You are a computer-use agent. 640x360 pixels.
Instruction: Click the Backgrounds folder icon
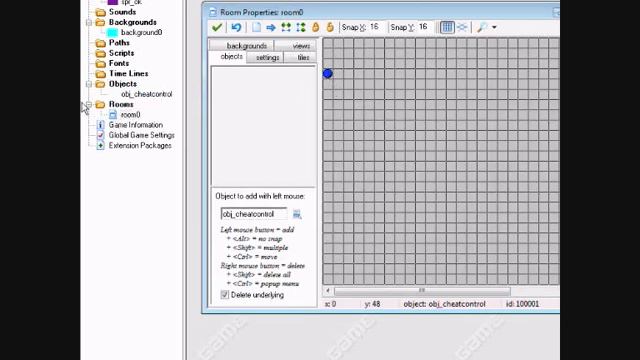(x=100, y=22)
